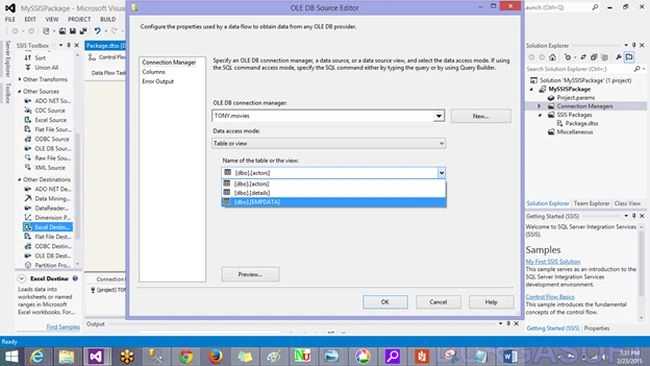Viewport: 650px width, 366px height.
Task: Open Firefox from the taskbar
Action: click(215, 356)
